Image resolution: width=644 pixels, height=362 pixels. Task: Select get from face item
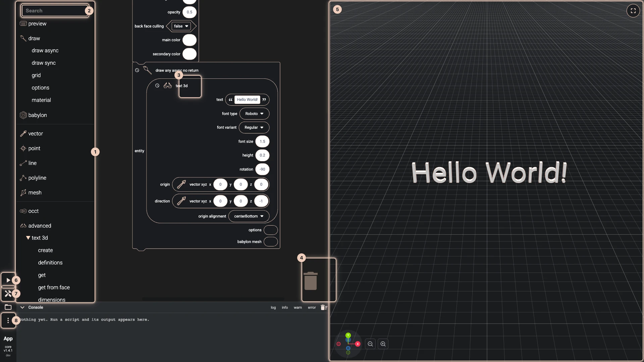click(x=54, y=288)
